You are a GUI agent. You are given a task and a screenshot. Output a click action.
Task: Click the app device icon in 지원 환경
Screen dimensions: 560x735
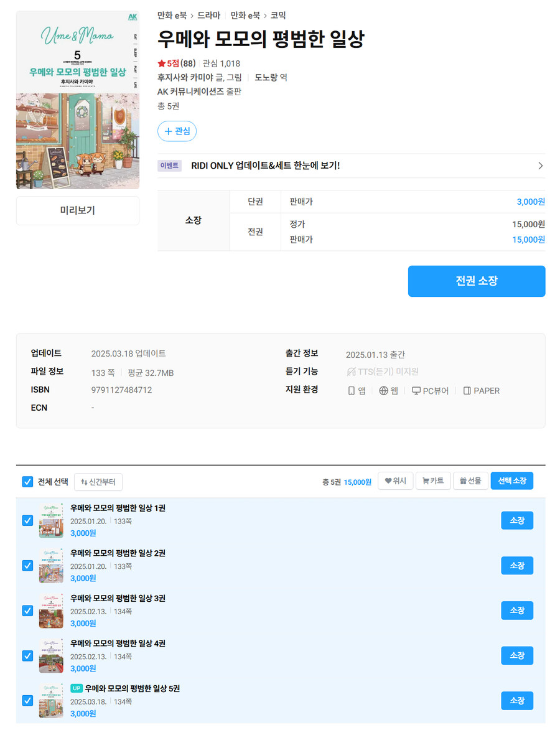pyautogui.click(x=352, y=391)
